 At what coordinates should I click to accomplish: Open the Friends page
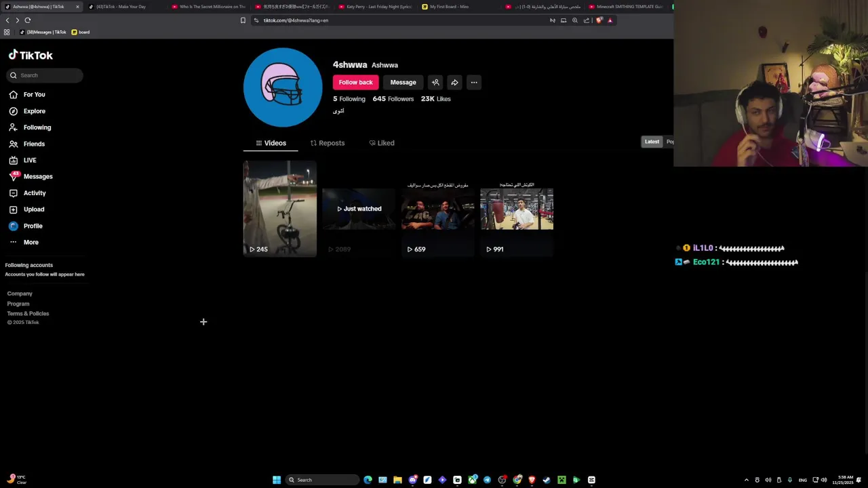[x=27, y=144]
